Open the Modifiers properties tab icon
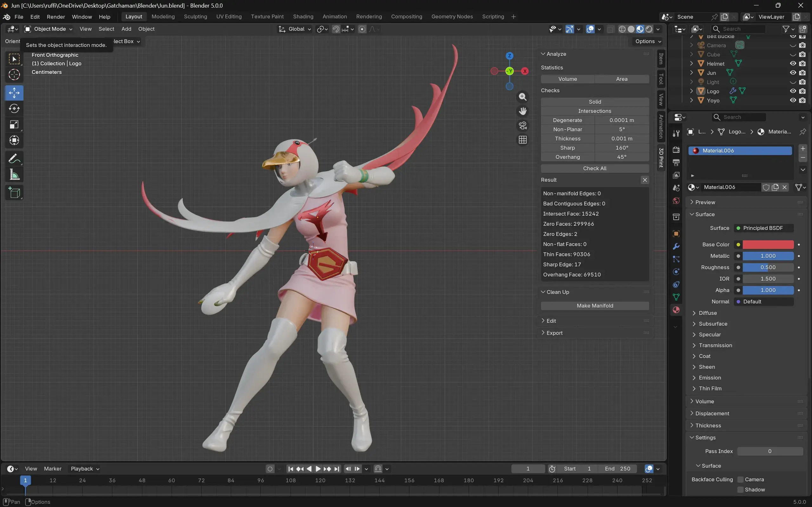The width and height of the screenshot is (812, 507). coord(676,246)
